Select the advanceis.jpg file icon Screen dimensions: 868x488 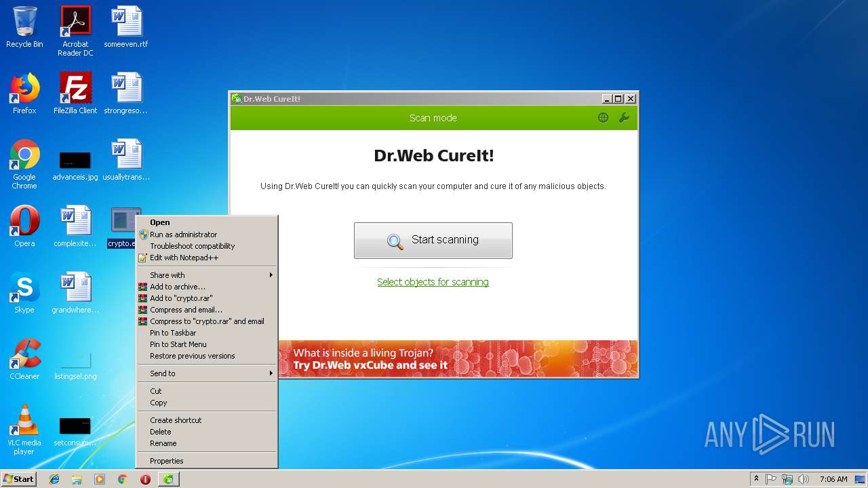tap(75, 166)
